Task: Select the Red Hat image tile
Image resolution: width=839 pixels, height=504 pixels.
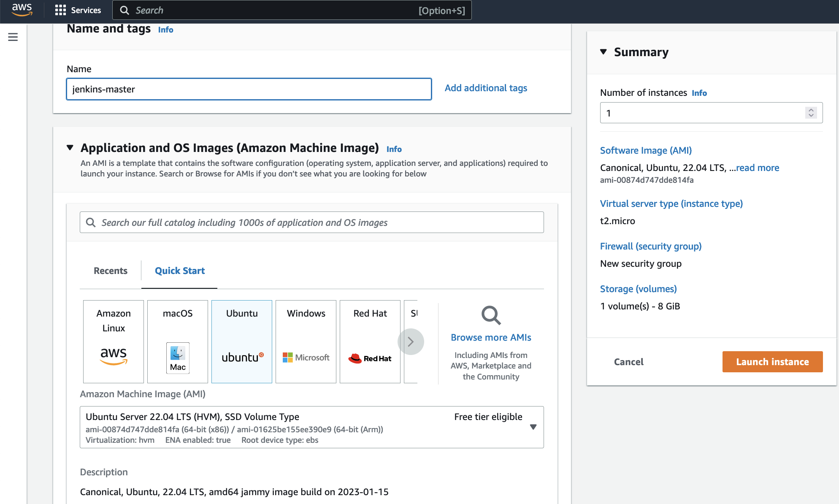Action: [x=370, y=341]
